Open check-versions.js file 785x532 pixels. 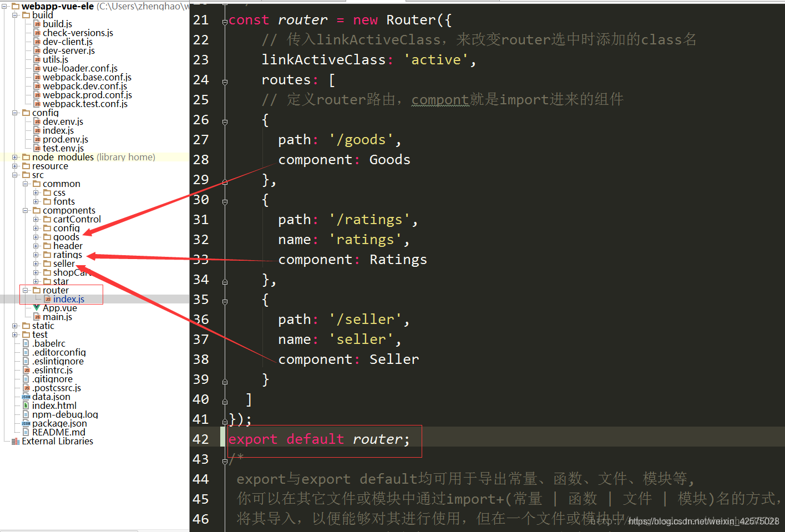click(78, 33)
